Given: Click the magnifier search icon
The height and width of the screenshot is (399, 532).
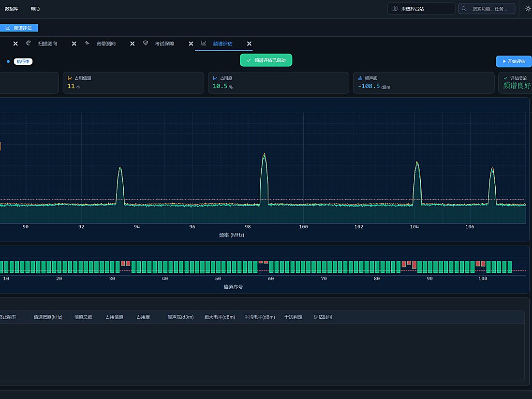Looking at the screenshot, I should [x=464, y=9].
